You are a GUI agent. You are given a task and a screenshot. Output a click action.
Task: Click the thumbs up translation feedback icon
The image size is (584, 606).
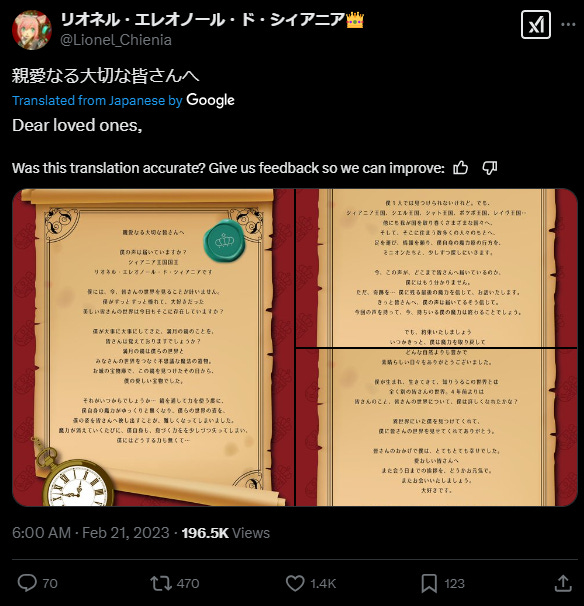[x=460, y=168]
